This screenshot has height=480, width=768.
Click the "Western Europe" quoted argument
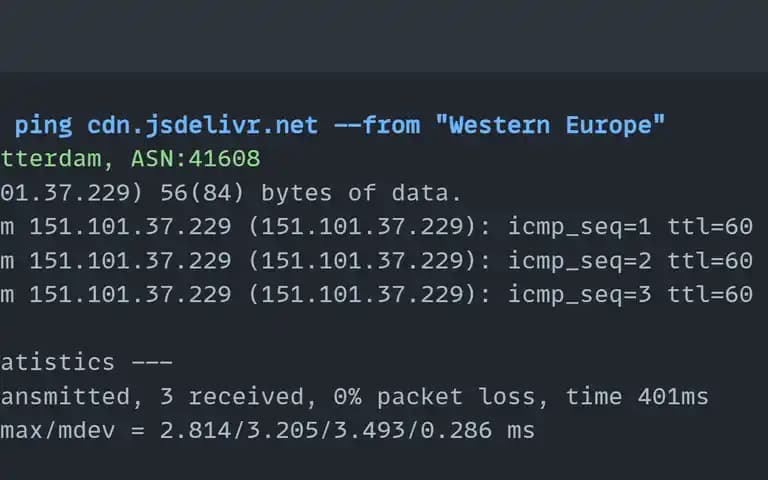(x=550, y=125)
